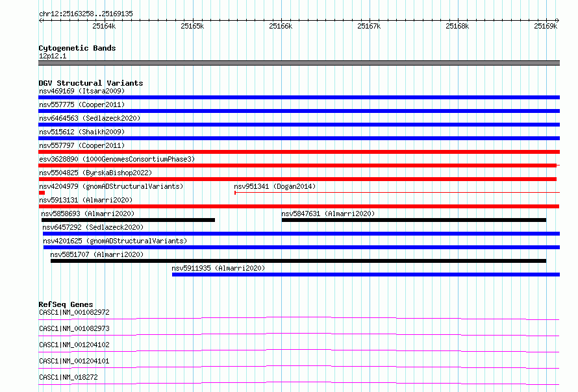Click the small red block under nsv4204979
578x392 pixels.
pyautogui.click(x=42, y=193)
